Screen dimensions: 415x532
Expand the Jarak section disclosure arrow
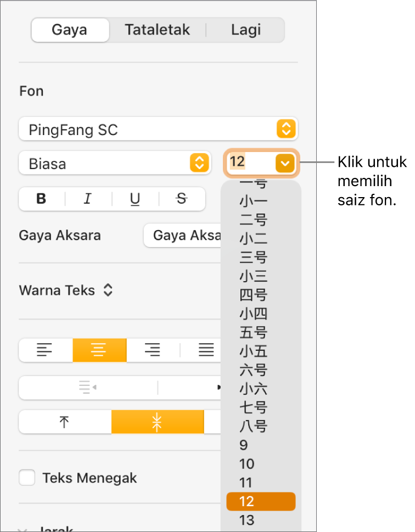pyautogui.click(x=23, y=529)
